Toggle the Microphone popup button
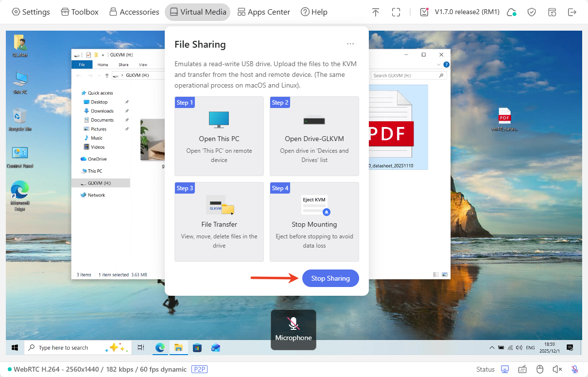 [294, 329]
